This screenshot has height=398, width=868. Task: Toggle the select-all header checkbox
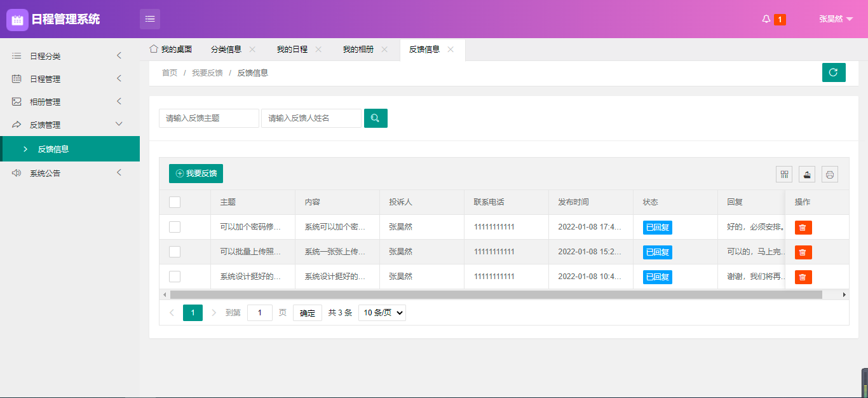tap(175, 202)
